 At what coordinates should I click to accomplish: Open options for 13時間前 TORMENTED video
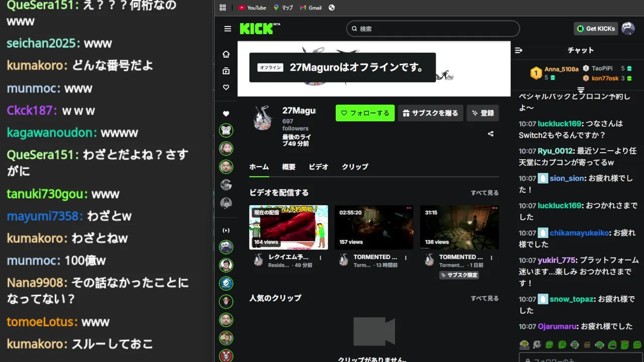click(x=406, y=258)
